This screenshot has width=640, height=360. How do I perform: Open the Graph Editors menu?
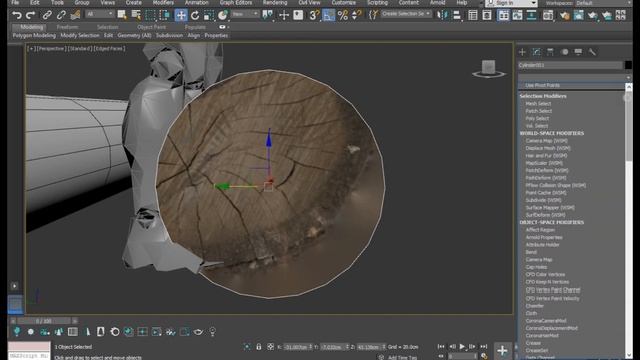[236, 2]
